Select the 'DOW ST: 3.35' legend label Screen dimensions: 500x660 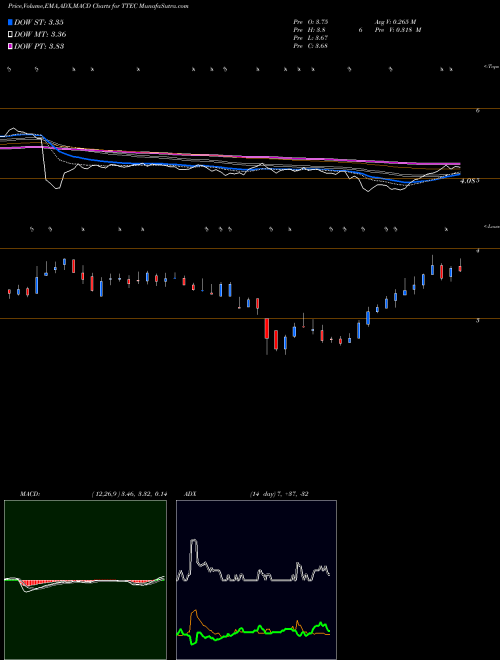coord(39,22)
